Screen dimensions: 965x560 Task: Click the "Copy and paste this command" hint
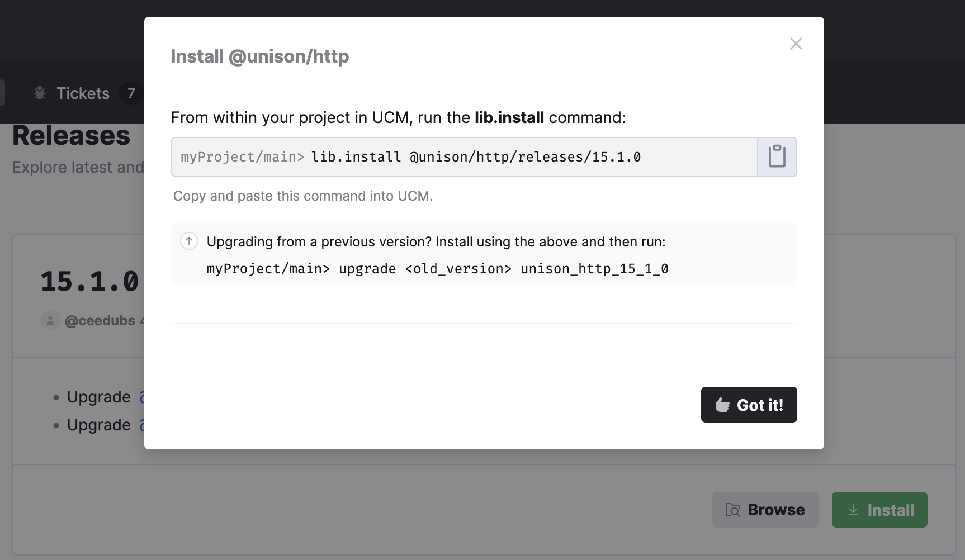point(302,196)
